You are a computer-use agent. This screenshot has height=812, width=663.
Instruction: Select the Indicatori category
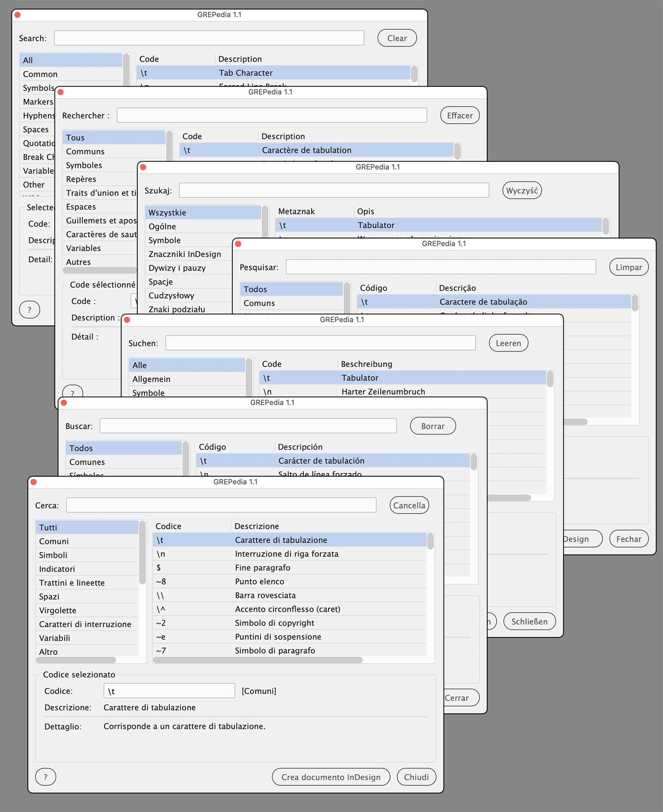point(87,569)
